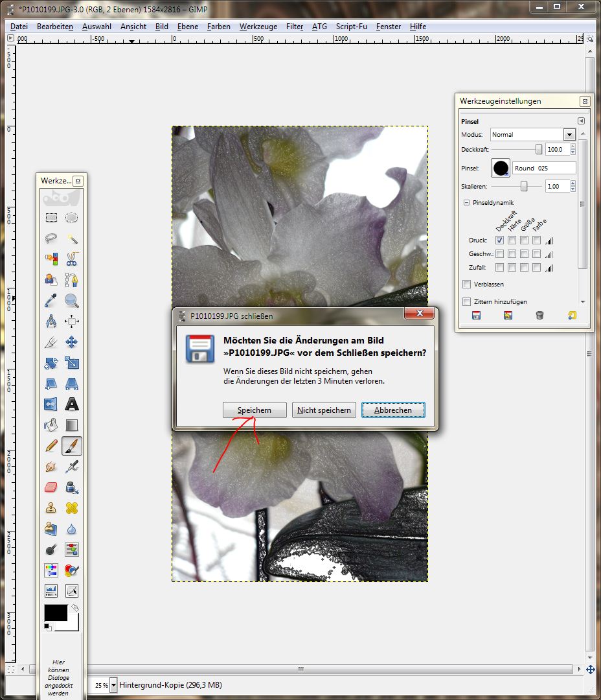Activate the Zoom magnifier tool
601x700 pixels.
click(71, 301)
